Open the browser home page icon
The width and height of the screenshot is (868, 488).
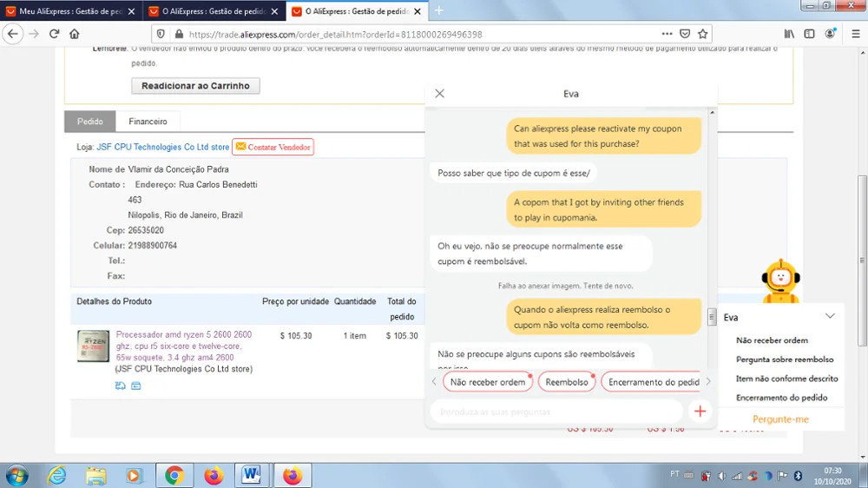pyautogui.click(x=74, y=34)
